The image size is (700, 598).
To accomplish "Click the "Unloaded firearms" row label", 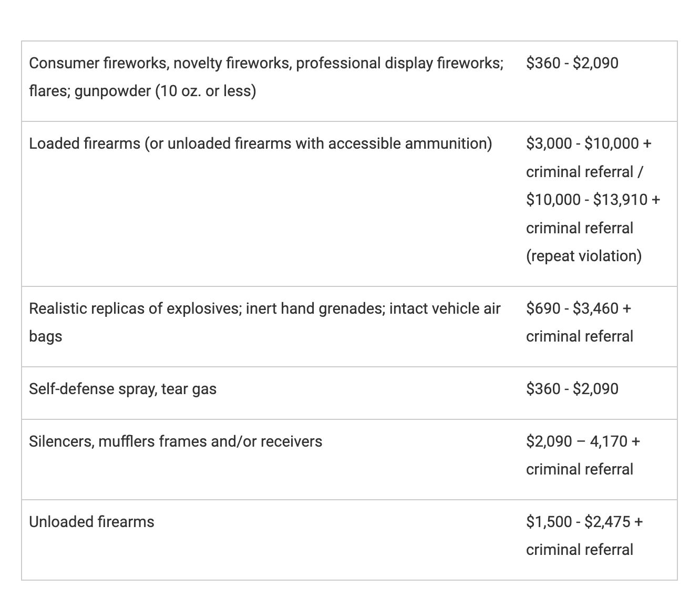I will pyautogui.click(x=91, y=522).
